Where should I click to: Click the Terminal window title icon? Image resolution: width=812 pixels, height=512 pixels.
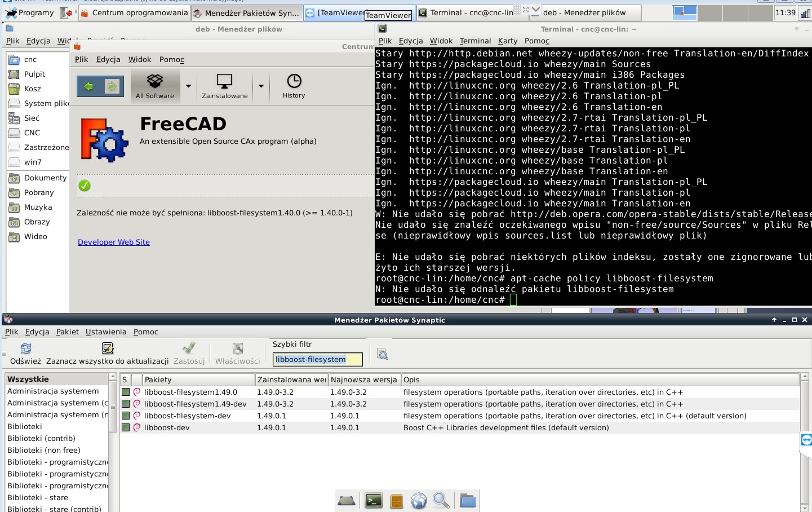(383, 28)
